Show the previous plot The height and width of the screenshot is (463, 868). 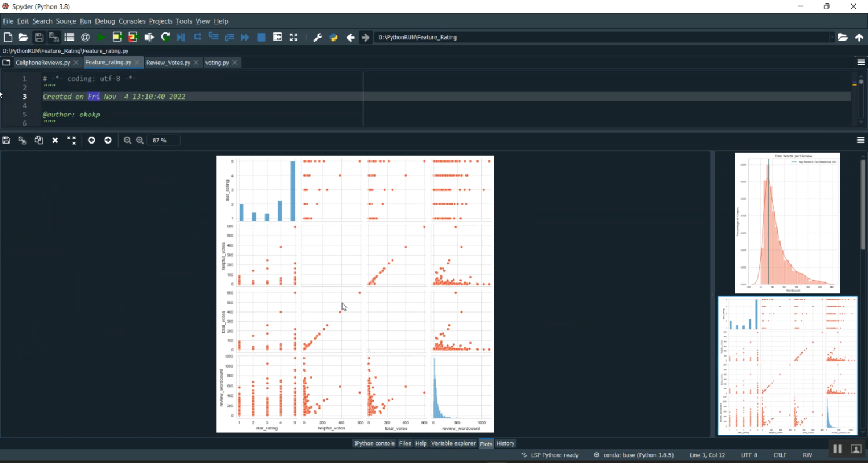tap(91, 140)
